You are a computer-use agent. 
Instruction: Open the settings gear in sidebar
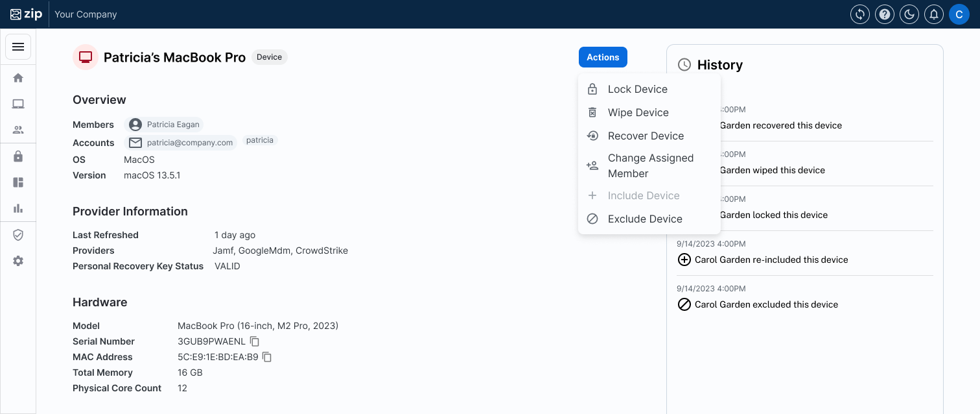[18, 261]
